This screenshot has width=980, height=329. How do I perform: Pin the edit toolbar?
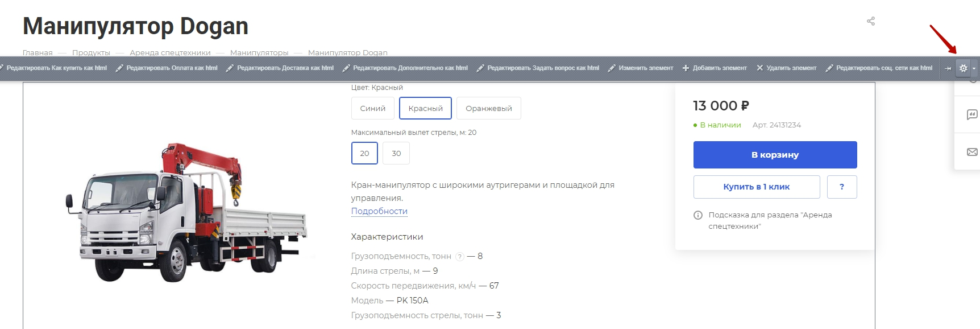948,68
